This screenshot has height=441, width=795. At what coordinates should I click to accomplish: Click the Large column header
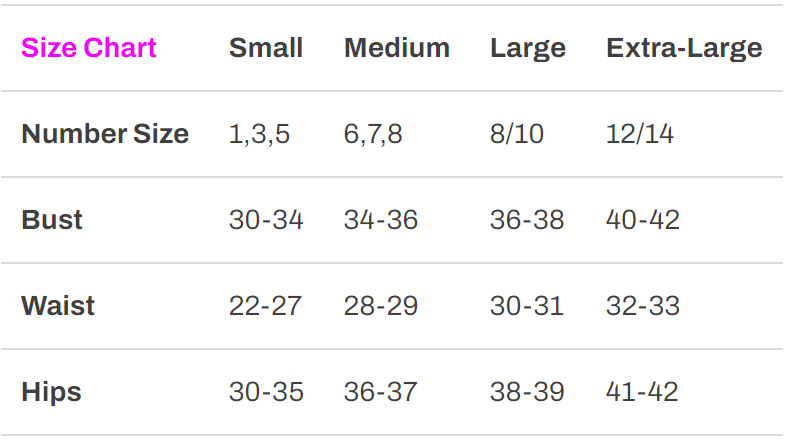[528, 48]
